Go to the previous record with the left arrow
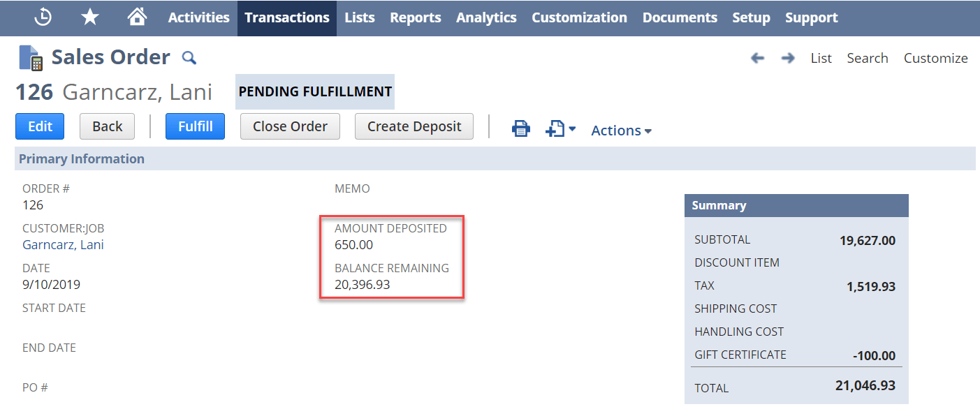Image resolution: width=980 pixels, height=416 pixels. pos(757,58)
